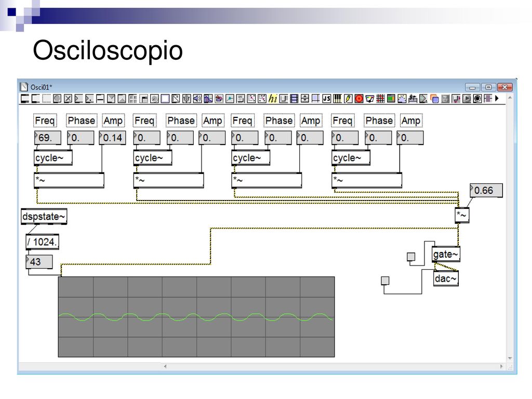The height and width of the screenshot is (399, 532).
Task: Click the first Freq number box showing 69.
Action: 48,138
